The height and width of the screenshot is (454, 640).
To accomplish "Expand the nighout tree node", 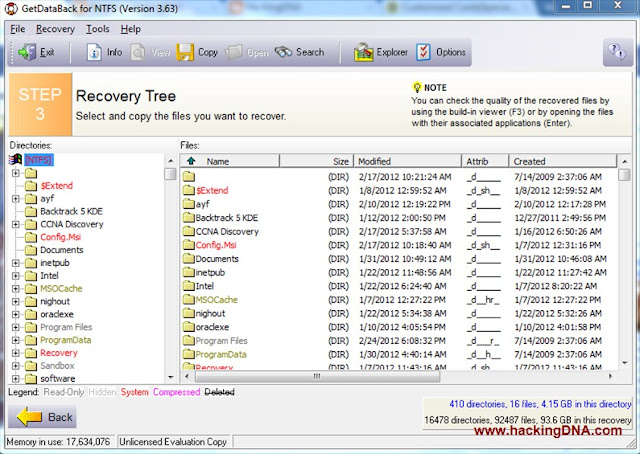I will pos(16,302).
